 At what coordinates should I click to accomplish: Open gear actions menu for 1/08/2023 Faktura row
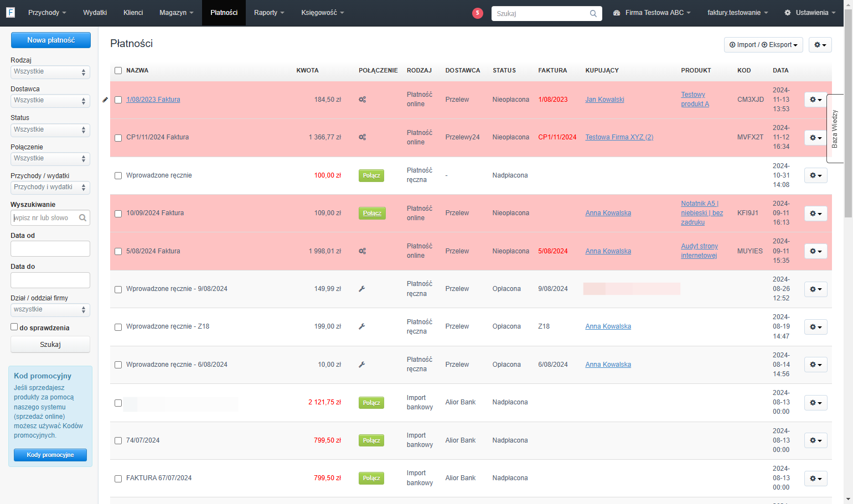pyautogui.click(x=816, y=100)
